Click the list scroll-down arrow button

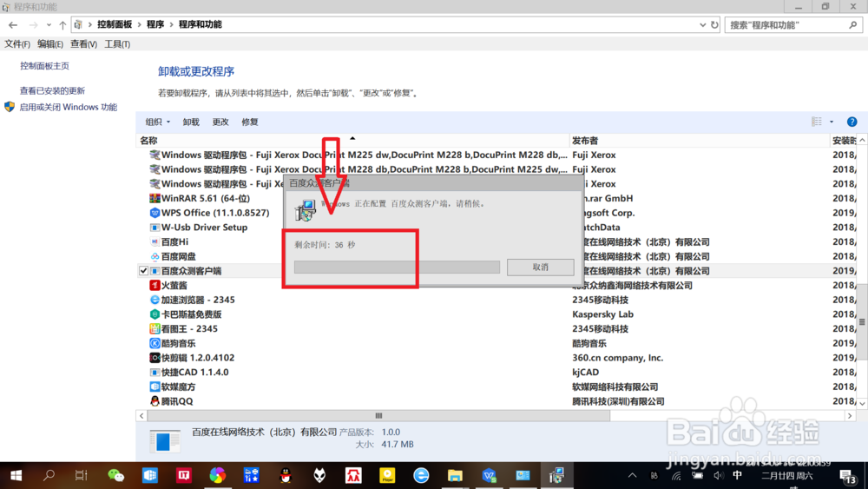862,403
